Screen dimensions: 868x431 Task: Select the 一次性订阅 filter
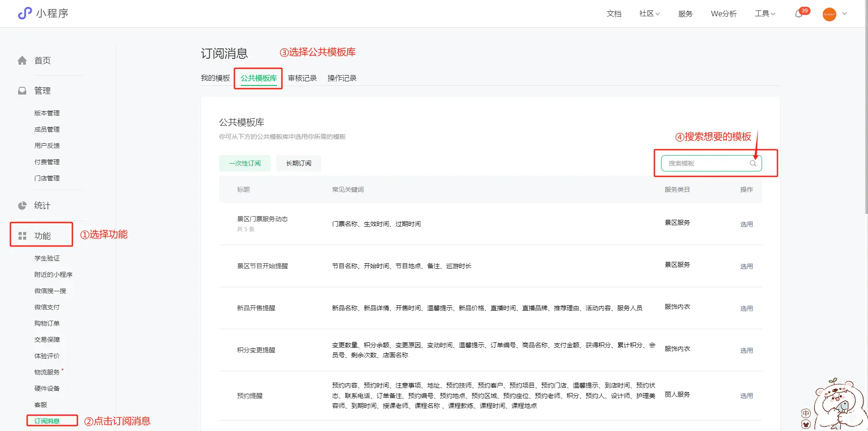244,163
